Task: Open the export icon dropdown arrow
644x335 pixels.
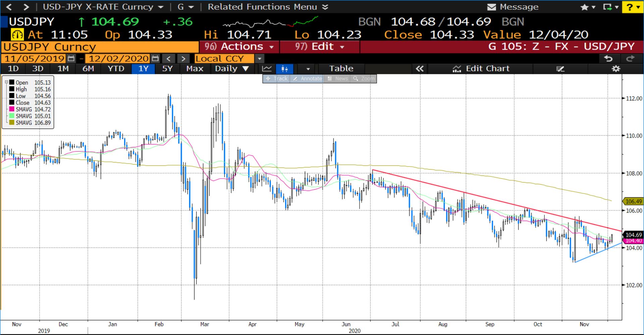Action: point(616,7)
